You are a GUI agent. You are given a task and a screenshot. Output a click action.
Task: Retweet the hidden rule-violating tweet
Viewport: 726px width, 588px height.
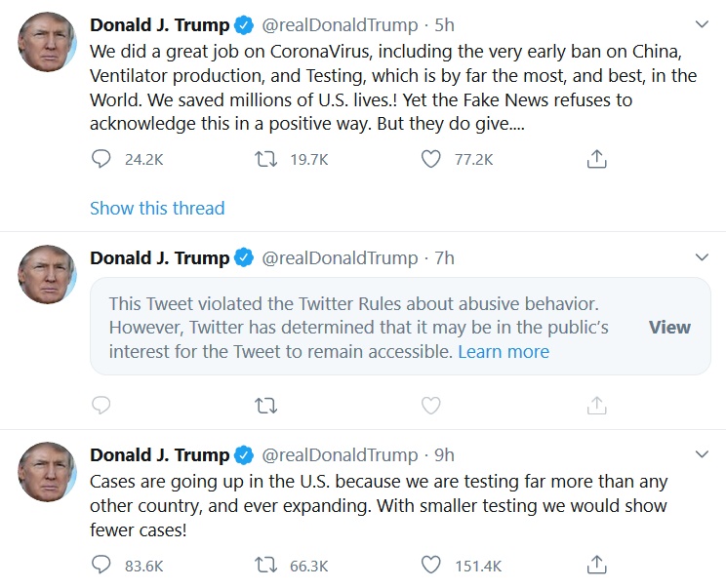point(266,405)
